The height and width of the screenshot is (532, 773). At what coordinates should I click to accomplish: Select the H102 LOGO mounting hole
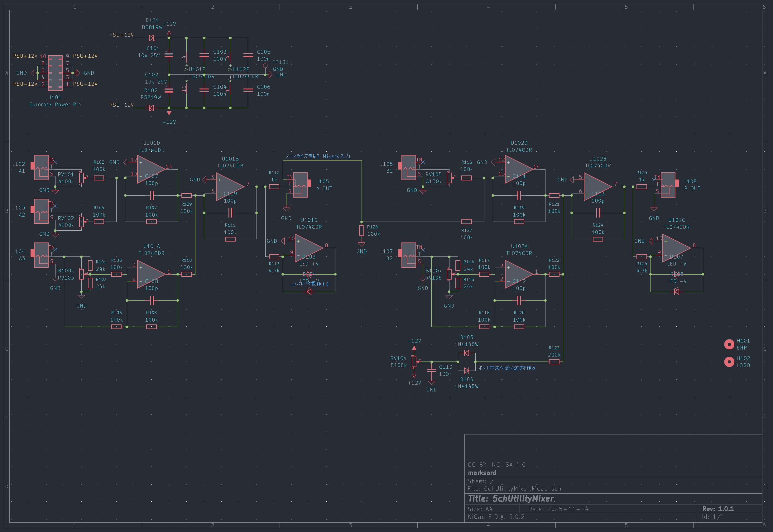(x=729, y=362)
